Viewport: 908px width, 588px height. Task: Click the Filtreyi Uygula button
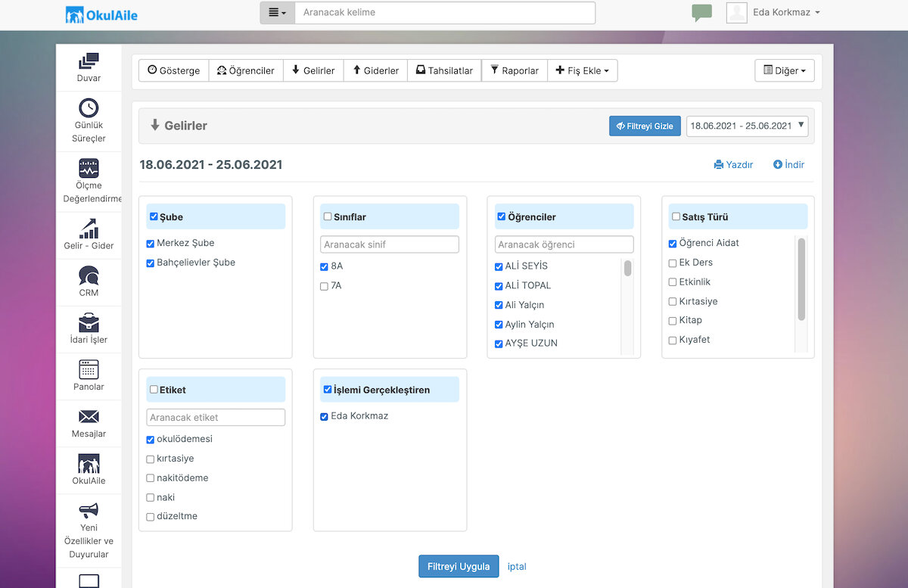point(459,567)
